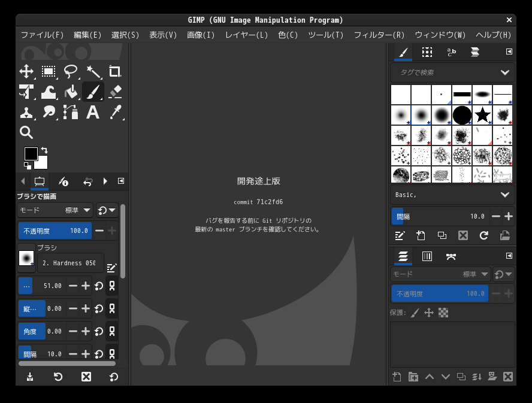Expand the brush tag filter 'Basic,' dropdown
The height and width of the screenshot is (403, 532).
(504, 195)
